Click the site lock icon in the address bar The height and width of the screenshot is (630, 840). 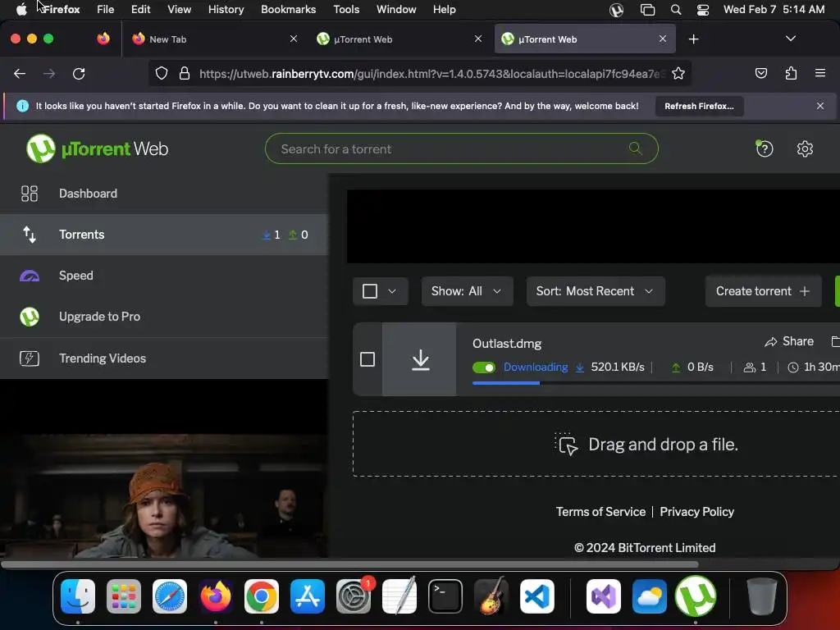click(185, 73)
